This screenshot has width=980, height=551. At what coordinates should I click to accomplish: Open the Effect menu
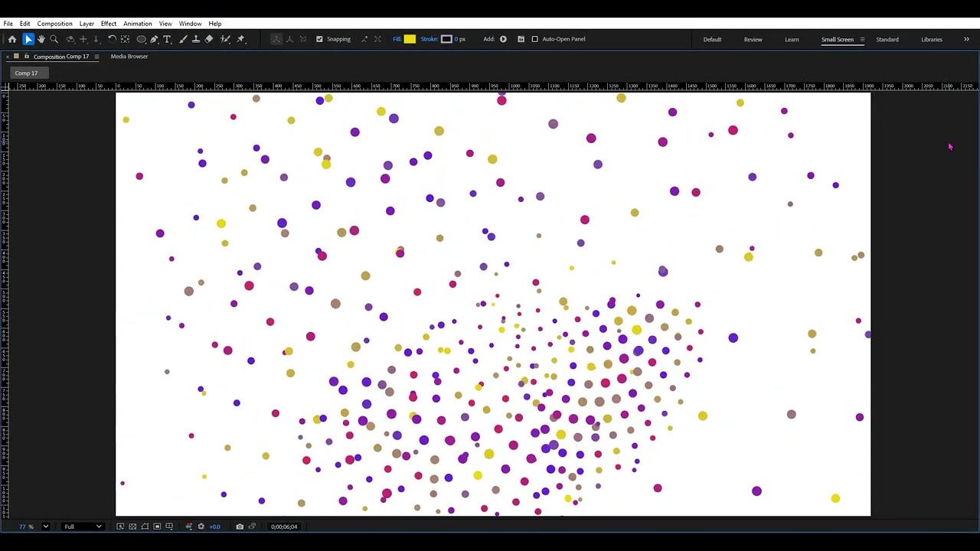tap(109, 24)
